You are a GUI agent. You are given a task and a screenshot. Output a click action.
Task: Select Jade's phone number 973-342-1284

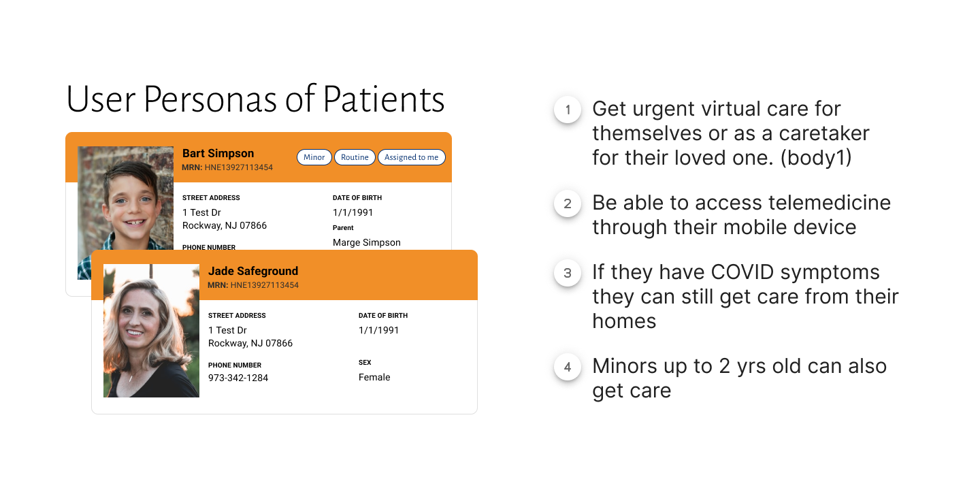point(238,378)
